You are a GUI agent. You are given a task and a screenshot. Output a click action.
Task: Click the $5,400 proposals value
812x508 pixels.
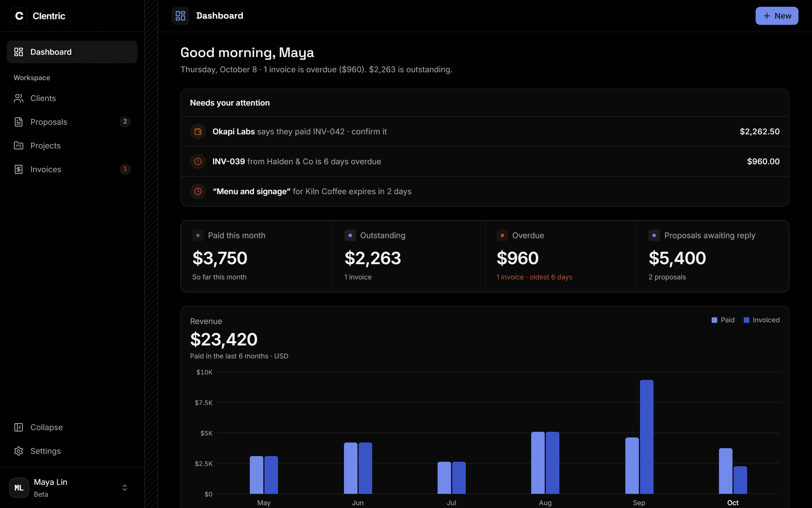click(677, 258)
